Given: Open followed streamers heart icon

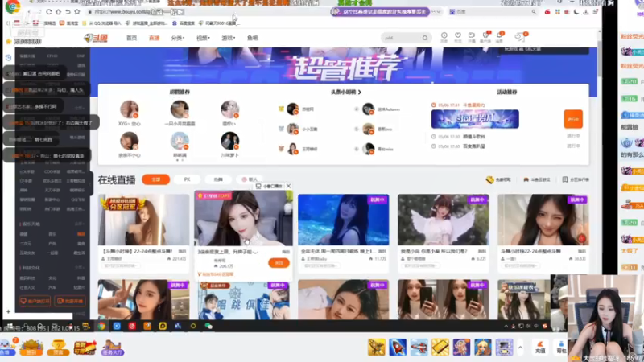Looking at the screenshot, I should coord(457,37).
